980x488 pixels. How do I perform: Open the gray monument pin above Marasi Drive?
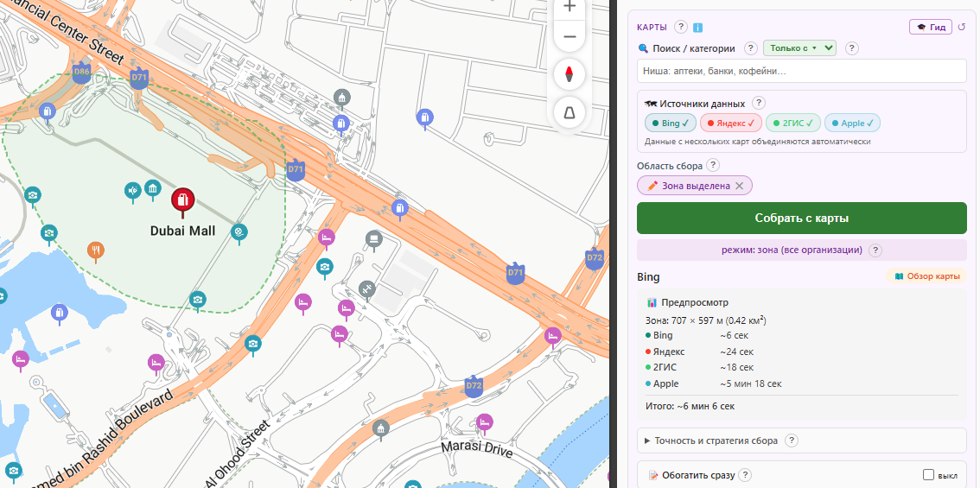click(380, 428)
